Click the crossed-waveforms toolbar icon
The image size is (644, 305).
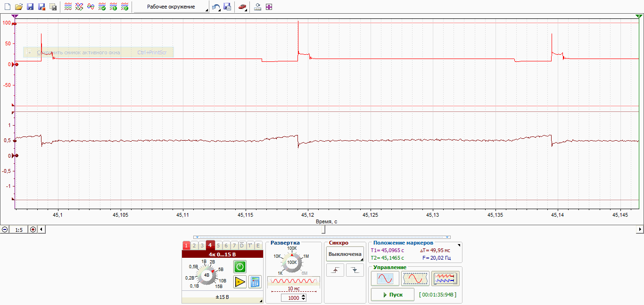[80, 7]
